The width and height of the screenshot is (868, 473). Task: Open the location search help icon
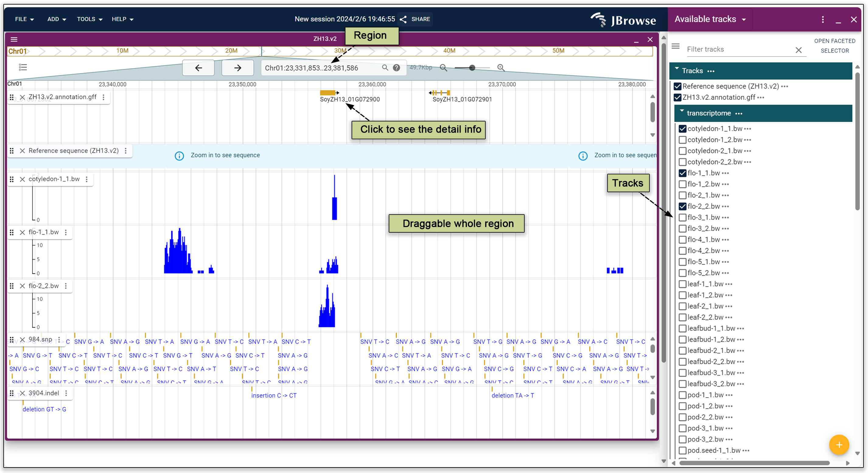pyautogui.click(x=396, y=68)
